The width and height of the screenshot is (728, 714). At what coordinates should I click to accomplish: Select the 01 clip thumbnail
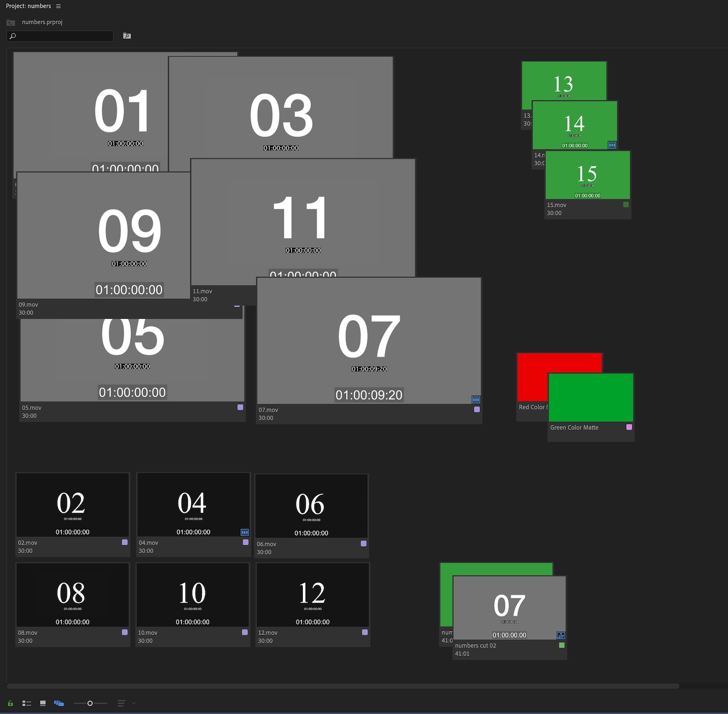pyautogui.click(x=91, y=112)
